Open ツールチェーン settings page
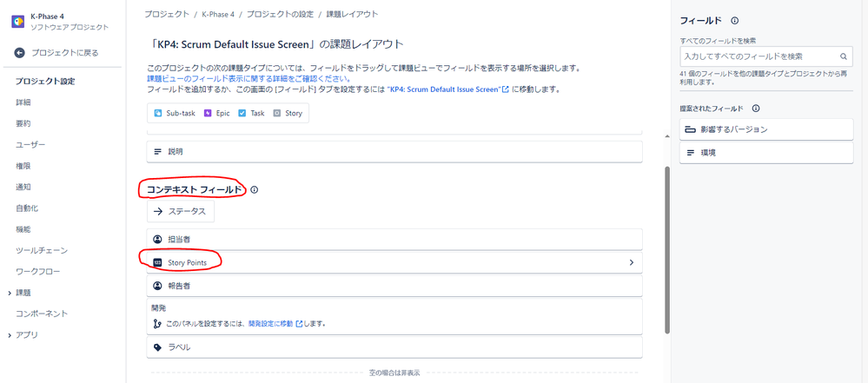This screenshot has height=383, width=868. coord(42,250)
